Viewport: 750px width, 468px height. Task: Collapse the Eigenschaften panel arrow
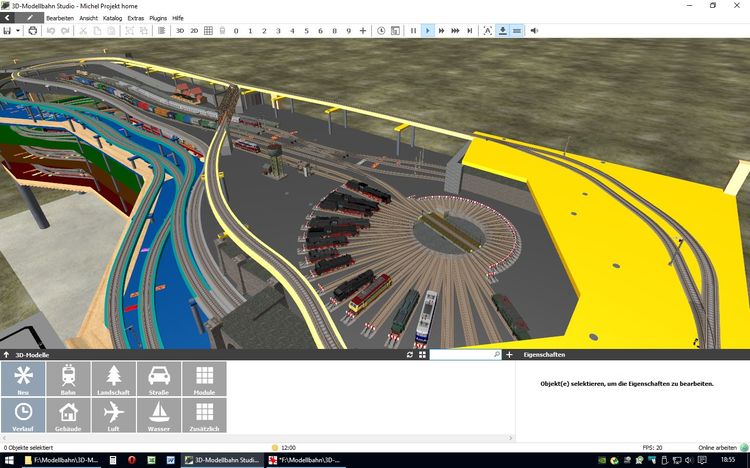[x=517, y=354]
